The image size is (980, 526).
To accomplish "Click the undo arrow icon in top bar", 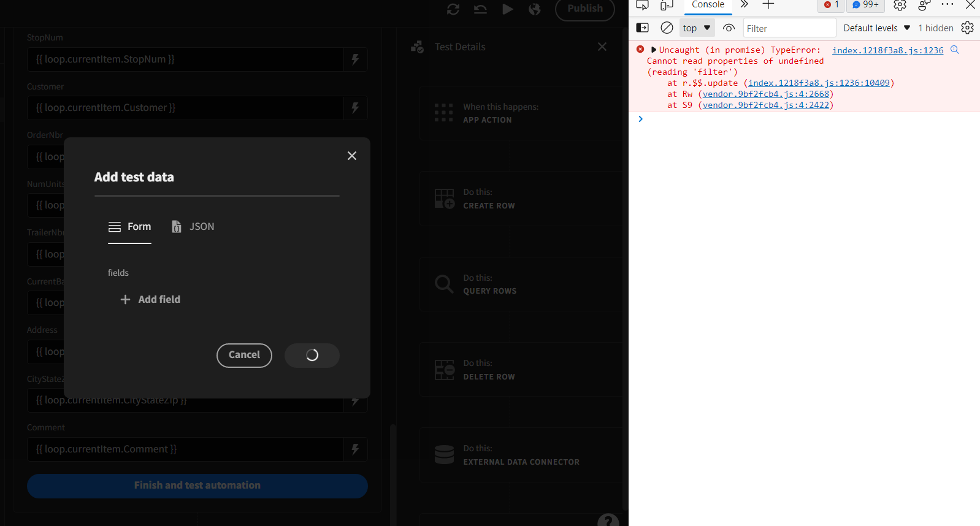I will pyautogui.click(x=480, y=9).
